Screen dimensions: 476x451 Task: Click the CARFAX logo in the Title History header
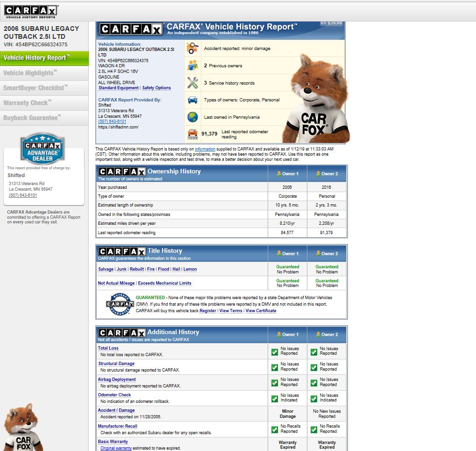[122, 251]
